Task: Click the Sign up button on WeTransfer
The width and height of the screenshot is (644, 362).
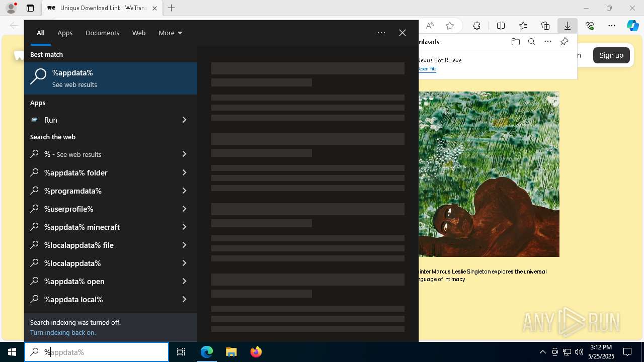Action: coord(611,55)
